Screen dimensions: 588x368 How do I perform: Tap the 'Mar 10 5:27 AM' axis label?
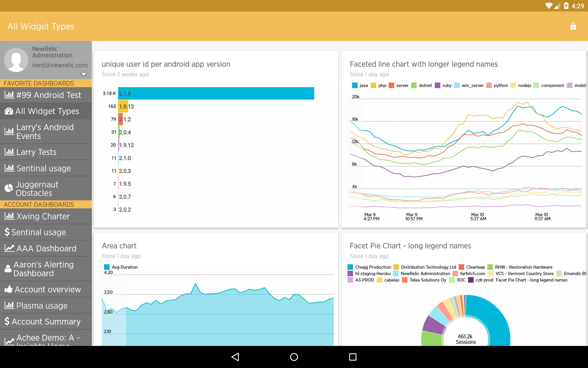pyautogui.click(x=478, y=217)
